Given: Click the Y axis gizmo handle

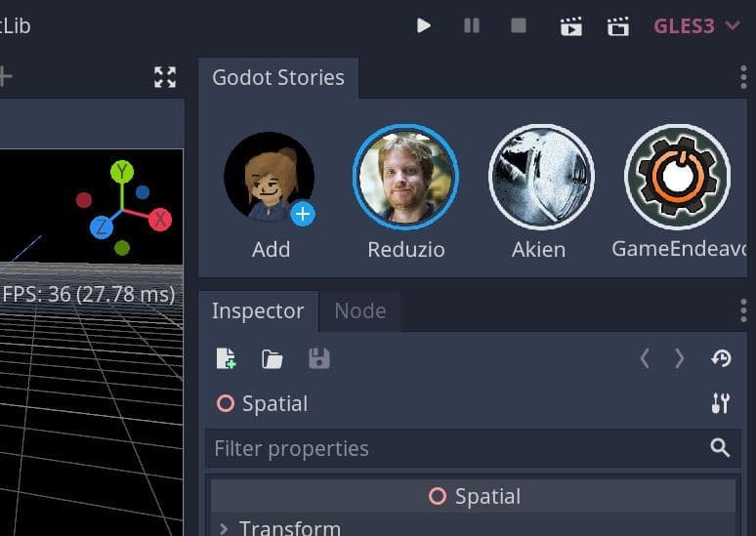Looking at the screenshot, I should pyautogui.click(x=121, y=172).
